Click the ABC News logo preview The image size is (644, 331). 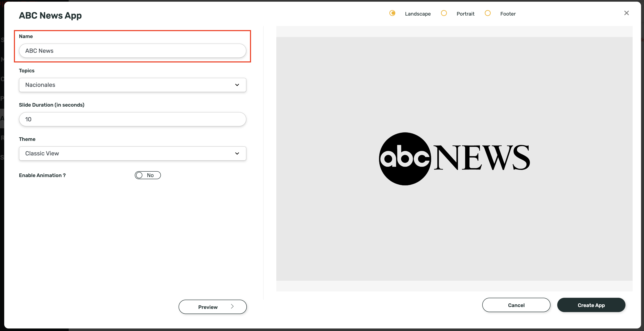(x=454, y=159)
